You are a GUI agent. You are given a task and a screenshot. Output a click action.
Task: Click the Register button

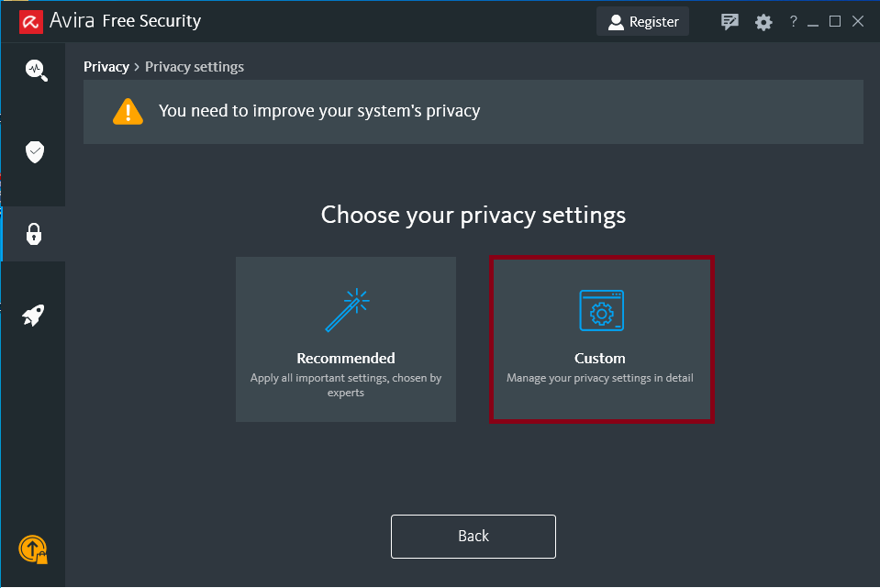point(642,21)
